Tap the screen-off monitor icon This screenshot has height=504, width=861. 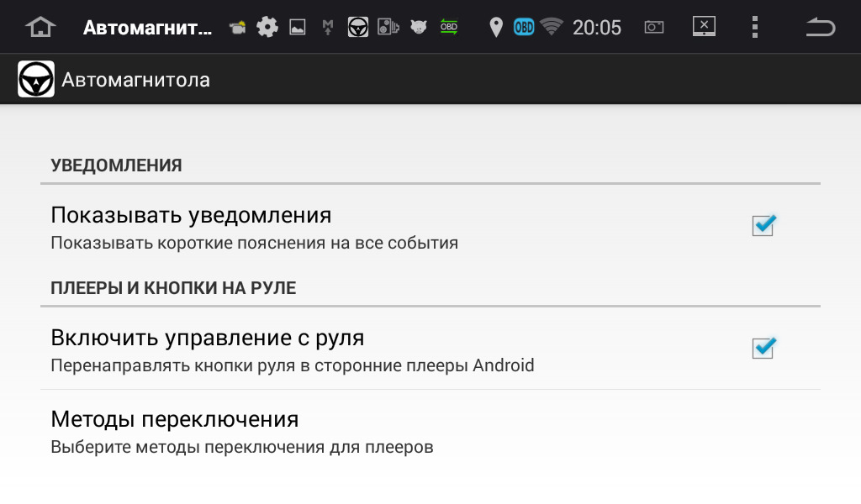704,26
